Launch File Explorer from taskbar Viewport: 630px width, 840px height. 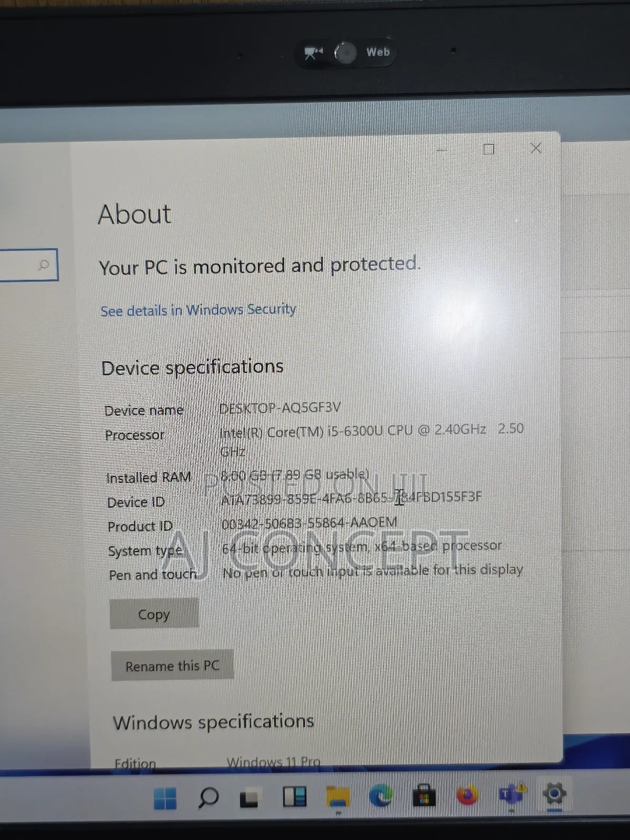tap(338, 797)
